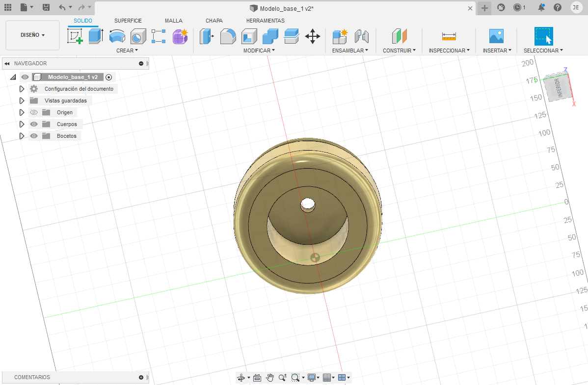Select the Measure tool

click(449, 36)
